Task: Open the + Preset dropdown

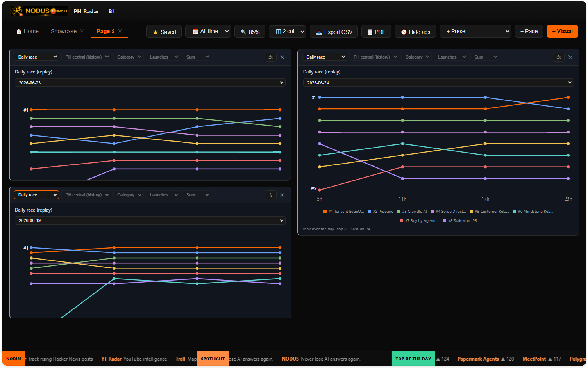Action: 475,31
